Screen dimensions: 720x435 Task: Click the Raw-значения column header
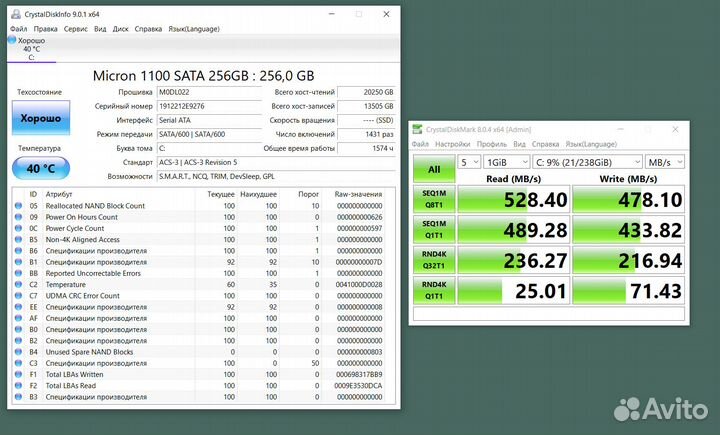[x=358, y=194]
